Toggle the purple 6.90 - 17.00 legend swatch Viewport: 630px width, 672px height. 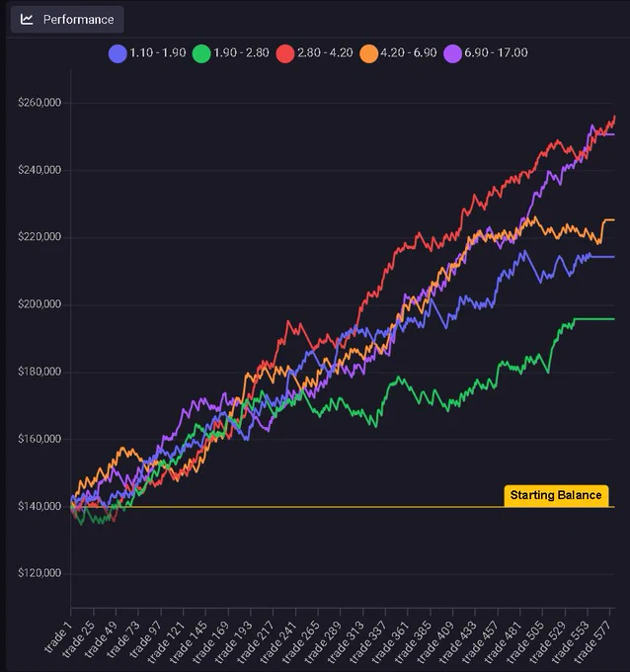pos(452,53)
